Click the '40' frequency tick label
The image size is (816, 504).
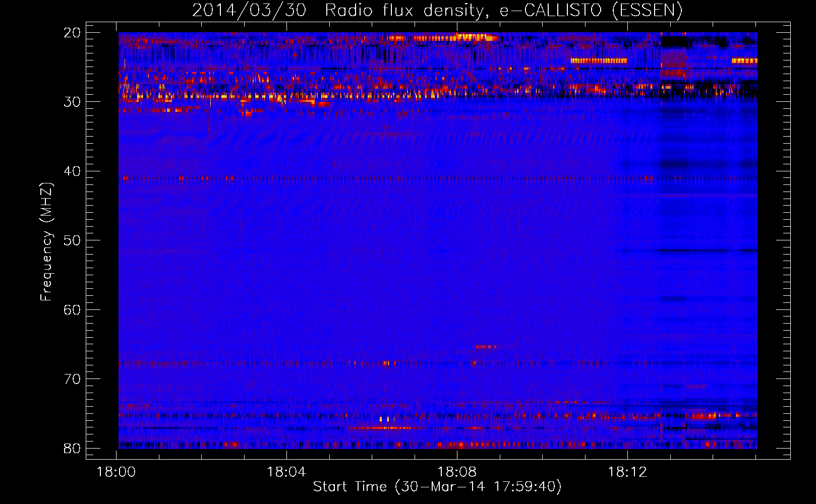[x=72, y=171]
